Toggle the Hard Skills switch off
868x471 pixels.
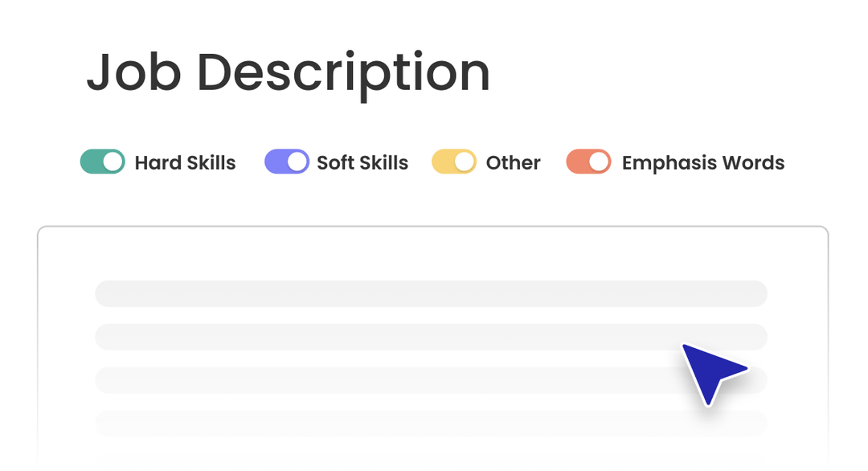click(102, 162)
